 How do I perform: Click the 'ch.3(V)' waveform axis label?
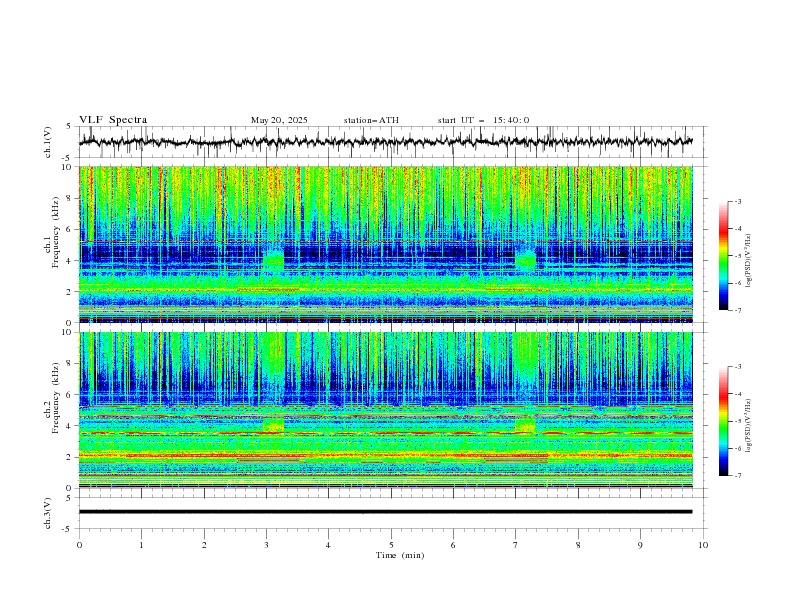coord(48,513)
